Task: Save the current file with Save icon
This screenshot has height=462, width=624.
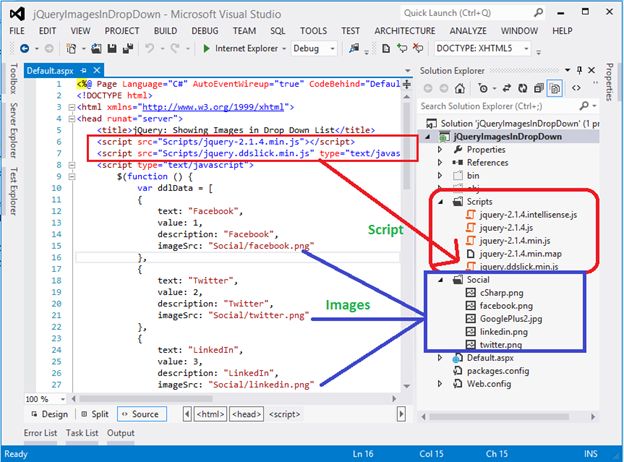Action: point(112,49)
